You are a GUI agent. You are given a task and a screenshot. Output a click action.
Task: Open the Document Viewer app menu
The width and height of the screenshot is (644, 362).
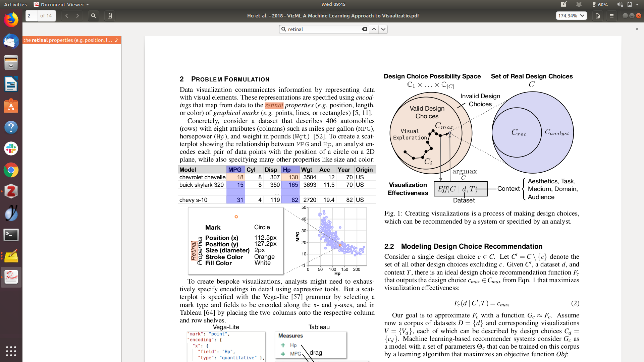[x=62, y=4]
